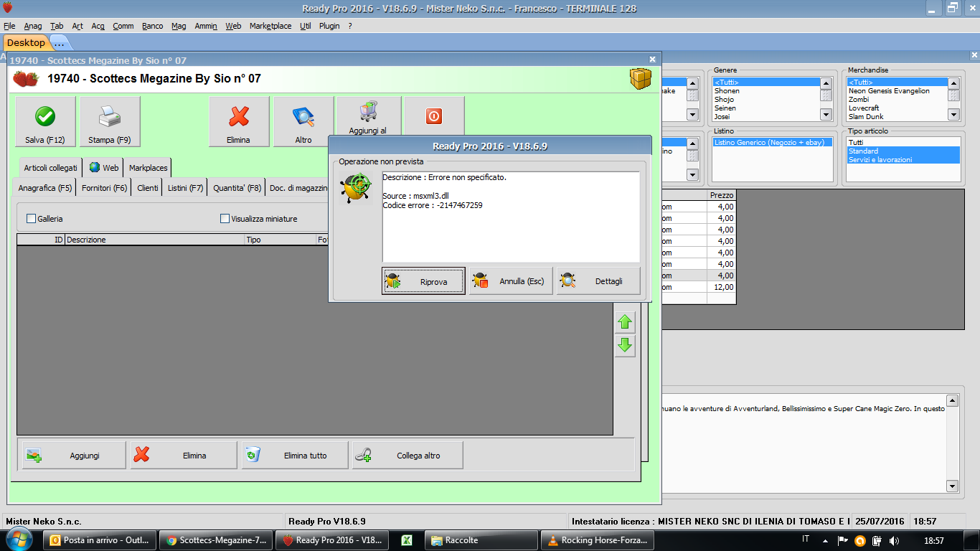The height and width of the screenshot is (551, 980).
Task: Switch to the Articoli collegati tab
Action: 50,168
